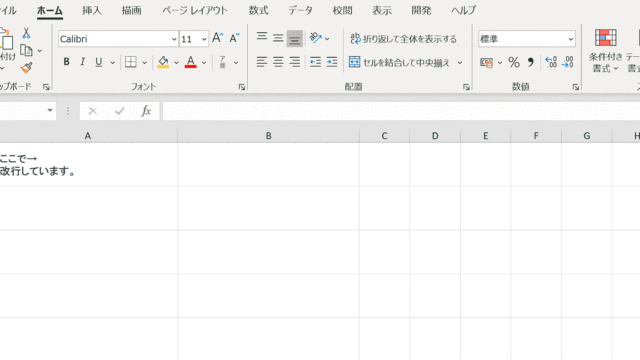
Task: Decrease font size with small A
Action: [234, 38]
